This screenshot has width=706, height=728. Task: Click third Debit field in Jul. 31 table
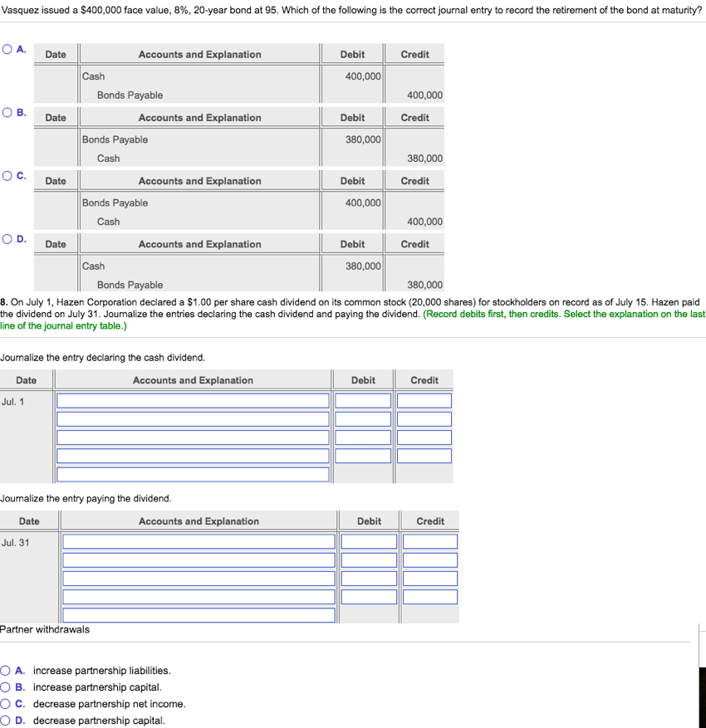pyautogui.click(x=370, y=579)
